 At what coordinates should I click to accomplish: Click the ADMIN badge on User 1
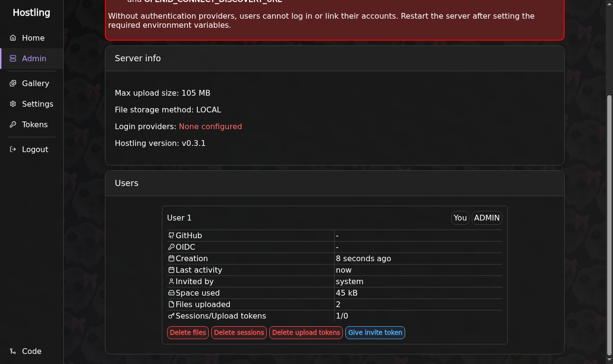[x=487, y=218]
